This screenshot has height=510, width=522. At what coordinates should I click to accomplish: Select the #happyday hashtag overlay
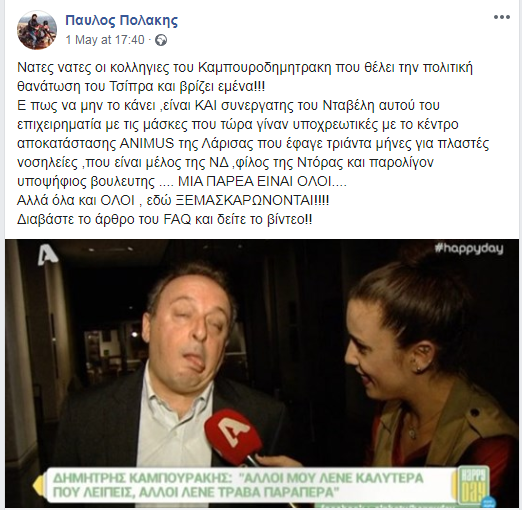[x=469, y=249]
